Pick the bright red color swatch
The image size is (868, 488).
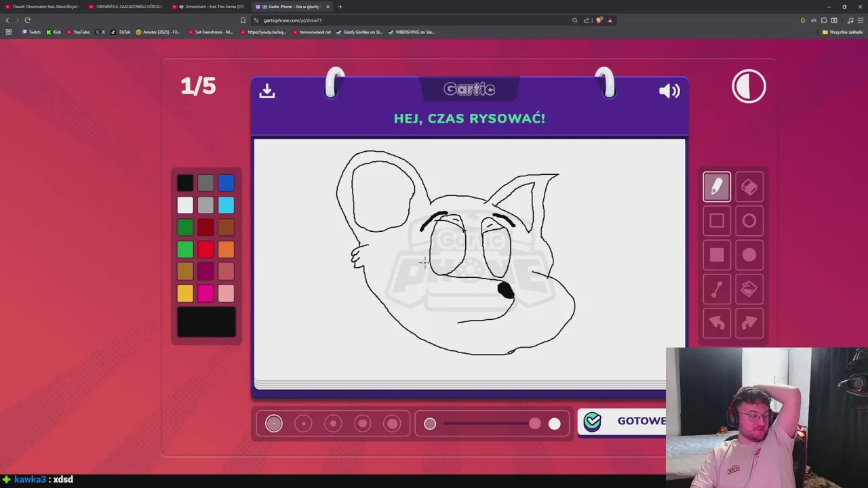pyautogui.click(x=205, y=249)
